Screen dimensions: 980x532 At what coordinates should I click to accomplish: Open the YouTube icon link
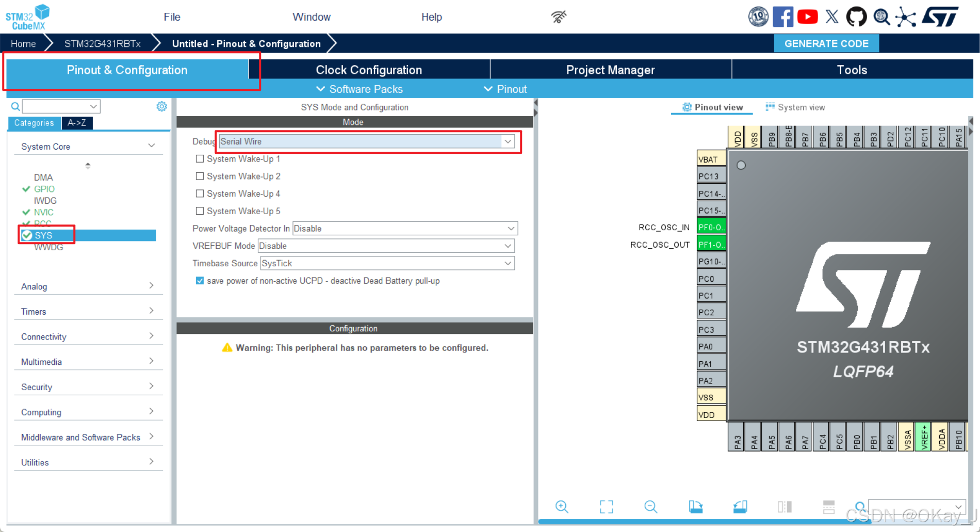point(808,17)
